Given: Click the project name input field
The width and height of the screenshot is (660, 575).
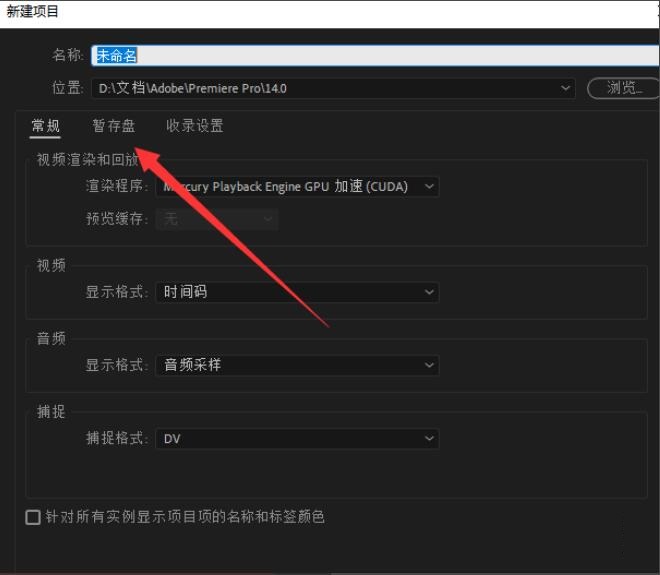Looking at the screenshot, I should point(375,56).
